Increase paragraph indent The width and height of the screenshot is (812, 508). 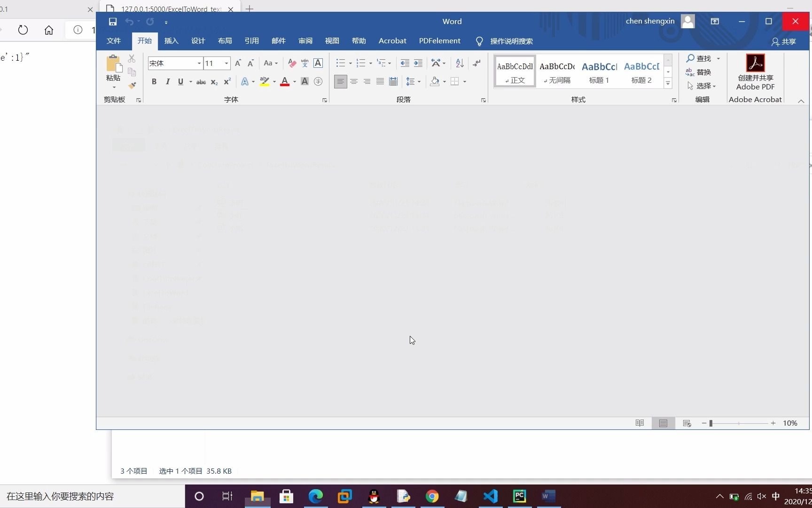coord(418,63)
